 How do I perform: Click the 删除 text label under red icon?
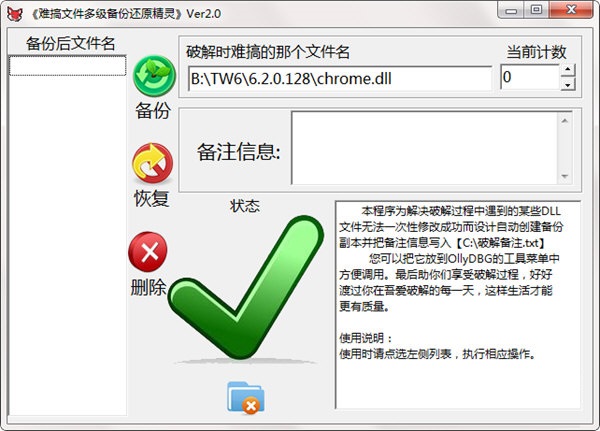pos(148,287)
